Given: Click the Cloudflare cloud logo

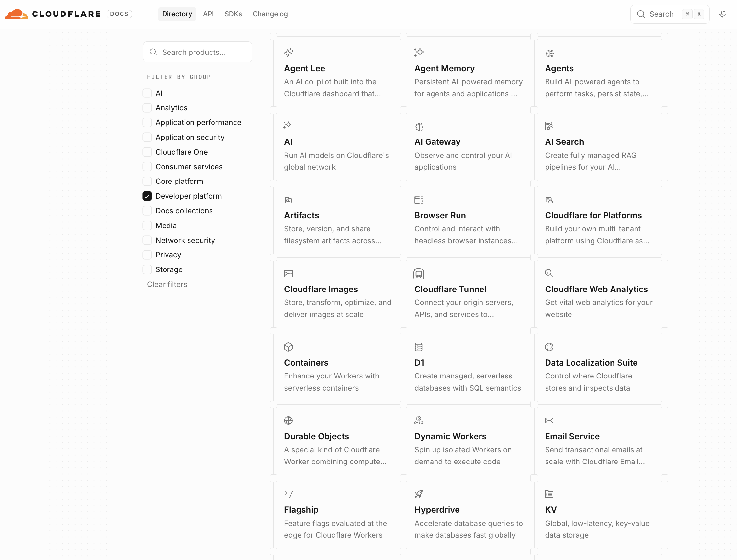Looking at the screenshot, I should pos(16,14).
